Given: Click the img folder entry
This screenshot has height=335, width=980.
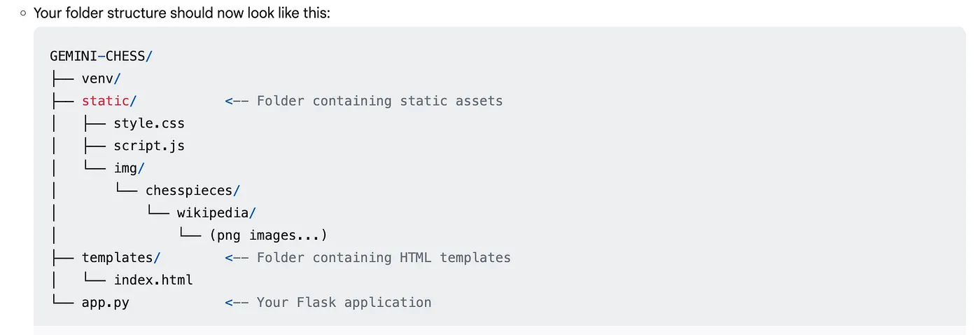Looking at the screenshot, I should pyautogui.click(x=129, y=168).
